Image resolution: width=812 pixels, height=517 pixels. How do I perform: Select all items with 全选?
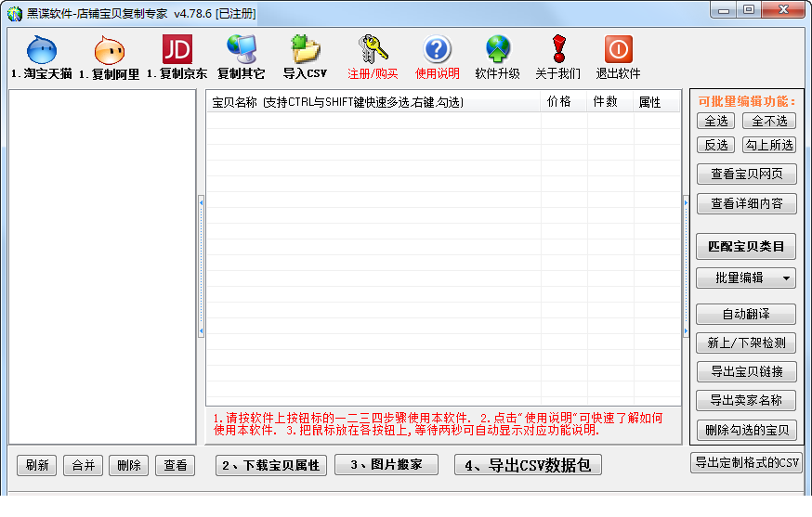pos(716,121)
